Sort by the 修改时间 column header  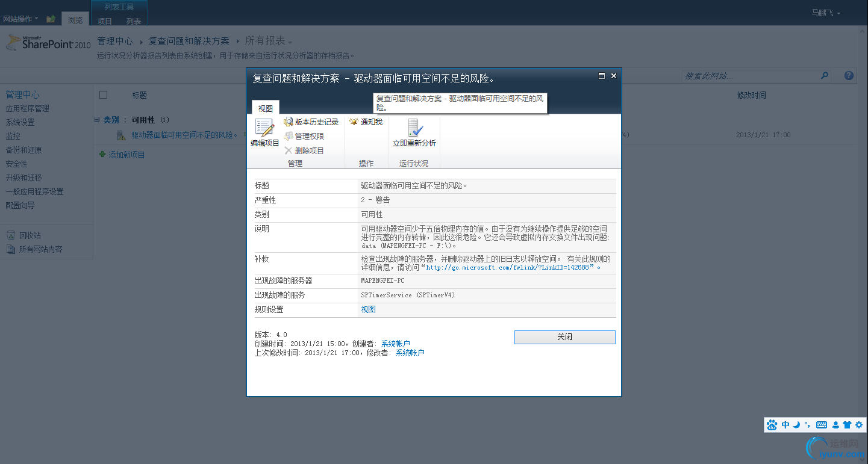click(x=752, y=95)
